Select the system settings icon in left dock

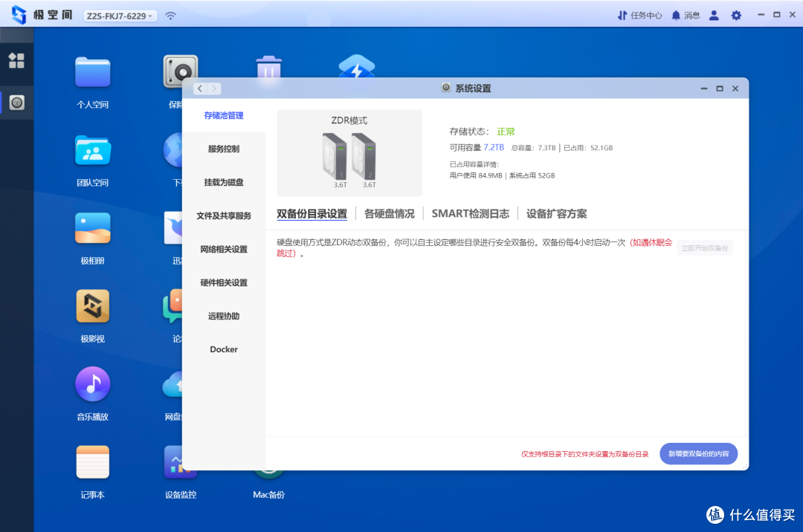pyautogui.click(x=17, y=103)
